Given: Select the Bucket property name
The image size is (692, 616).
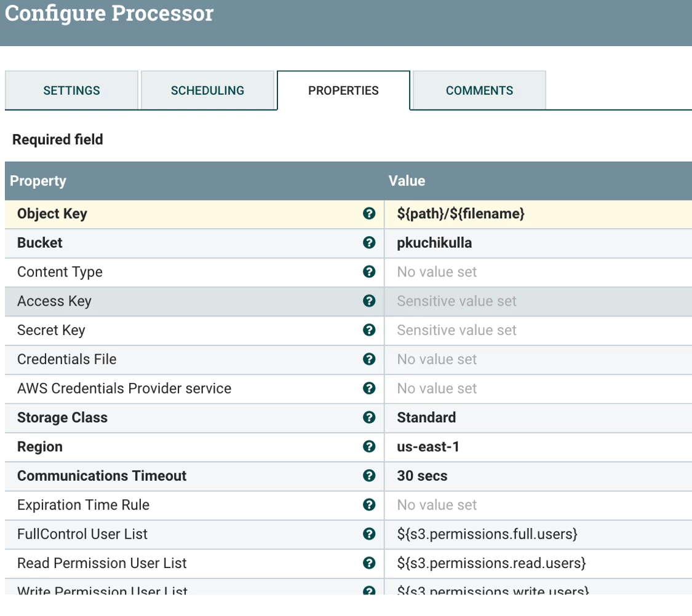Looking at the screenshot, I should tap(40, 243).
